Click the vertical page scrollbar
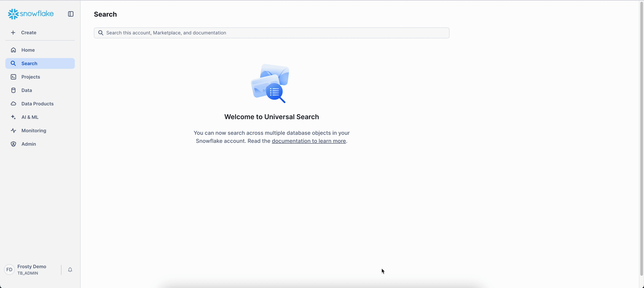644x288 pixels. [x=641, y=139]
